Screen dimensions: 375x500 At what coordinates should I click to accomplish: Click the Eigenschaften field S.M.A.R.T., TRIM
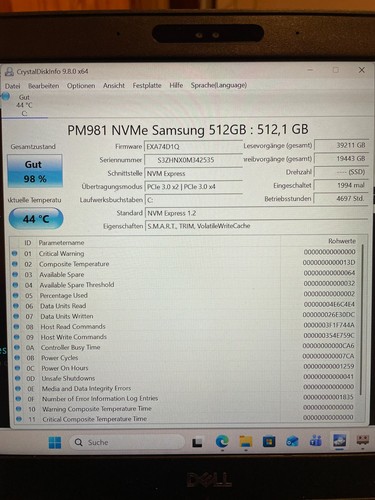click(257, 226)
